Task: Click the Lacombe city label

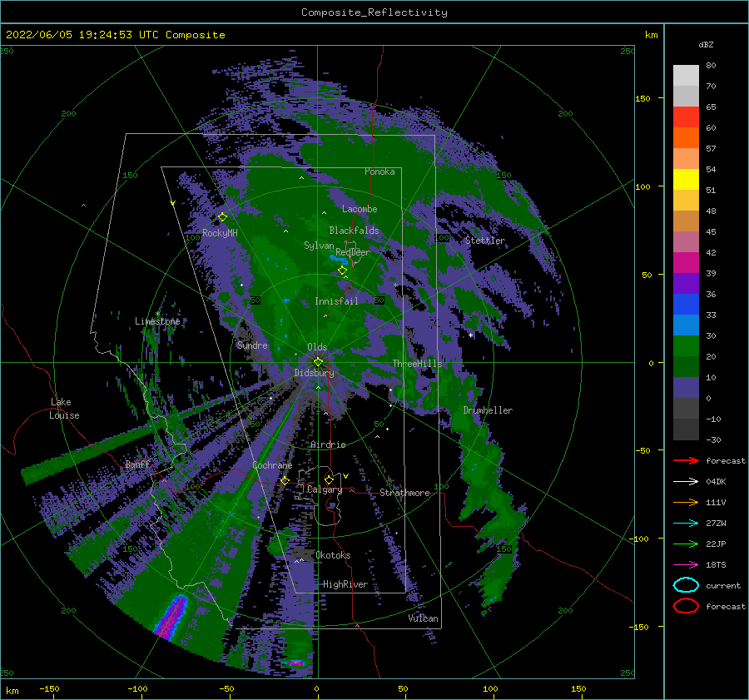Action: (360, 209)
